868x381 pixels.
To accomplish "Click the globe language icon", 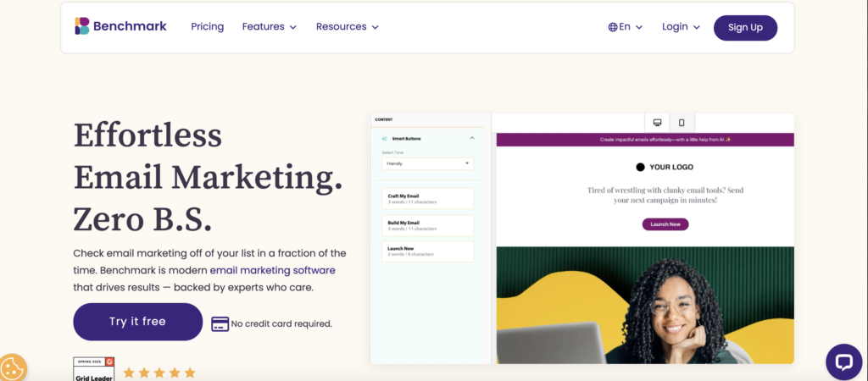I will click(613, 27).
